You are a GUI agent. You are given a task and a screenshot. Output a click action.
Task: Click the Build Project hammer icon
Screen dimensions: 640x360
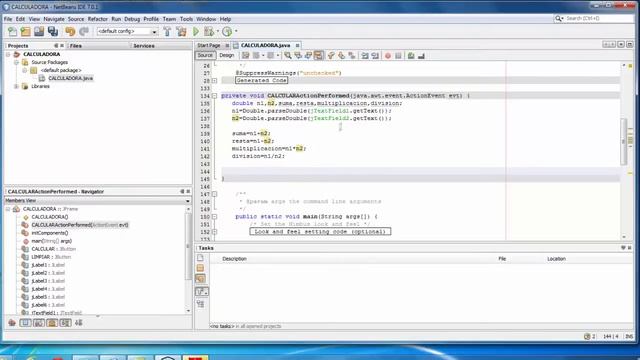point(167,31)
